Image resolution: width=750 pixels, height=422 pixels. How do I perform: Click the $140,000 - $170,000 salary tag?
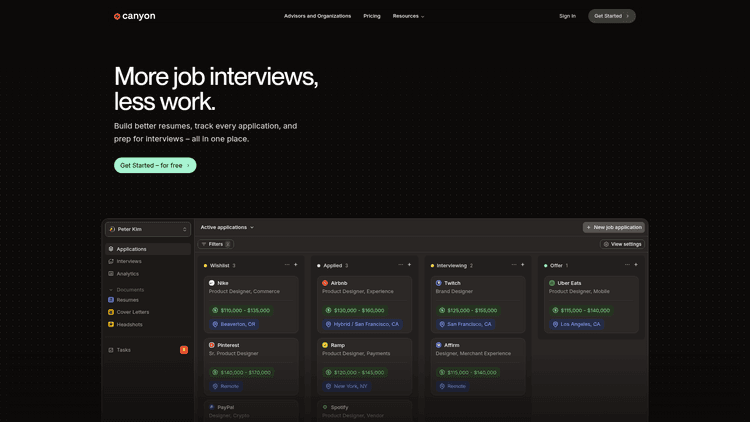click(x=242, y=373)
